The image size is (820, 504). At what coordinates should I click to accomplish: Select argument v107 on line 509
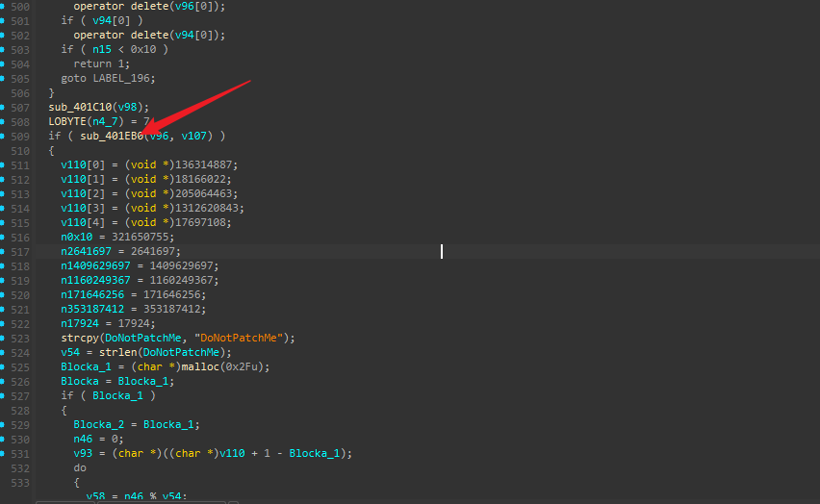(194, 136)
